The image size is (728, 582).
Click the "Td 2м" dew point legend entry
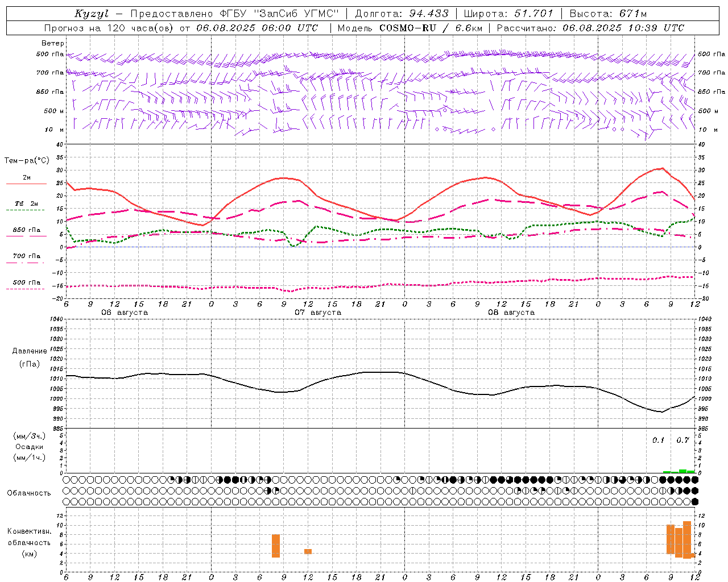coord(26,203)
